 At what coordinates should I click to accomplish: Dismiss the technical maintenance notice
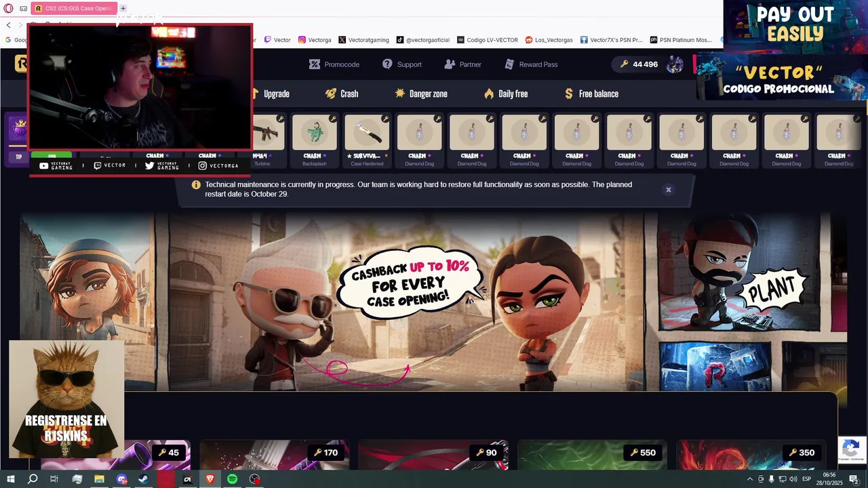click(668, 190)
